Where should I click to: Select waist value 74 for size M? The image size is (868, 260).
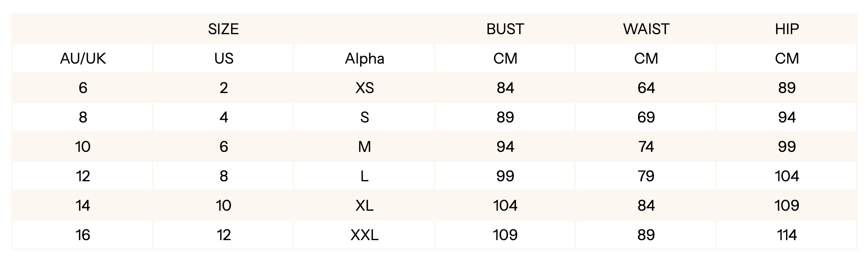pos(646,147)
